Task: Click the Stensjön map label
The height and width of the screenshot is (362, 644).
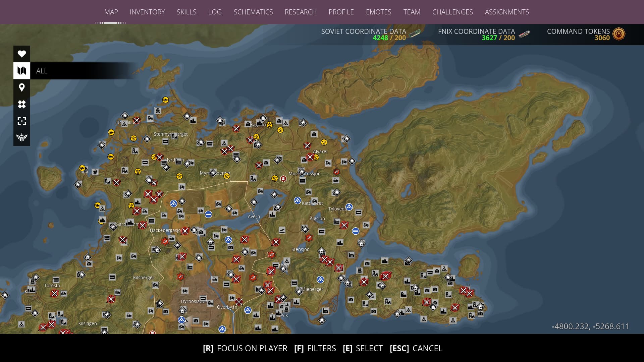Action: click(301, 249)
